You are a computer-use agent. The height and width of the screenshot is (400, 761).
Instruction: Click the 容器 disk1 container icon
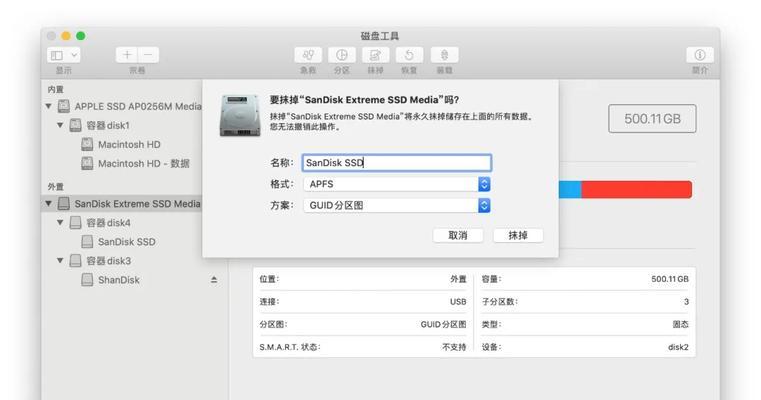[x=75, y=125]
